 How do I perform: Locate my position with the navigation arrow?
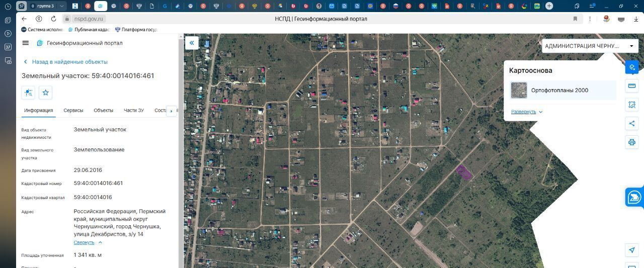632,250
